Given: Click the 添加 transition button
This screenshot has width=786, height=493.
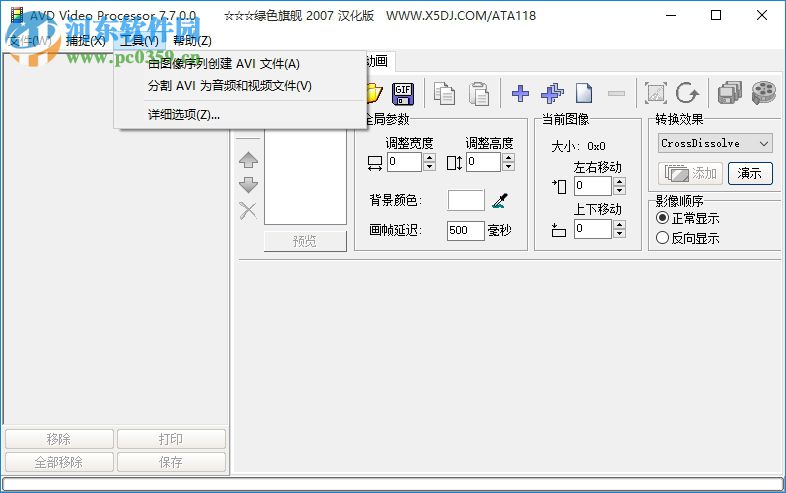Looking at the screenshot, I should click(x=690, y=174).
